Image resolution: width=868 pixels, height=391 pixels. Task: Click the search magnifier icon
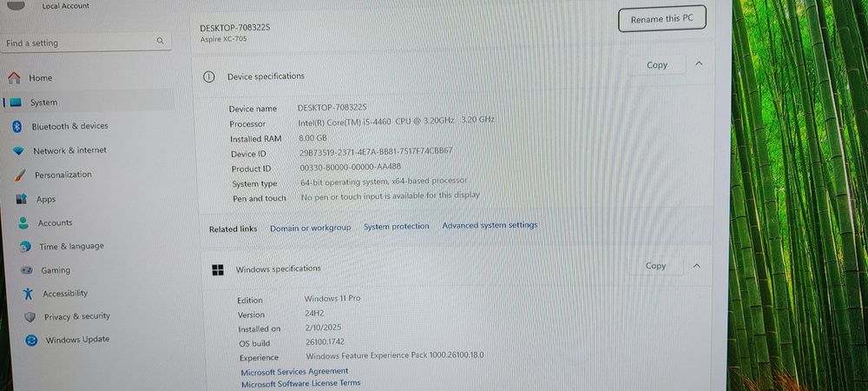[x=160, y=41]
